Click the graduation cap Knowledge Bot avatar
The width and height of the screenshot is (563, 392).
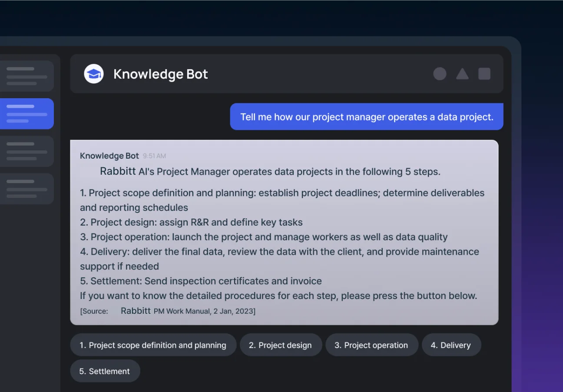94,74
